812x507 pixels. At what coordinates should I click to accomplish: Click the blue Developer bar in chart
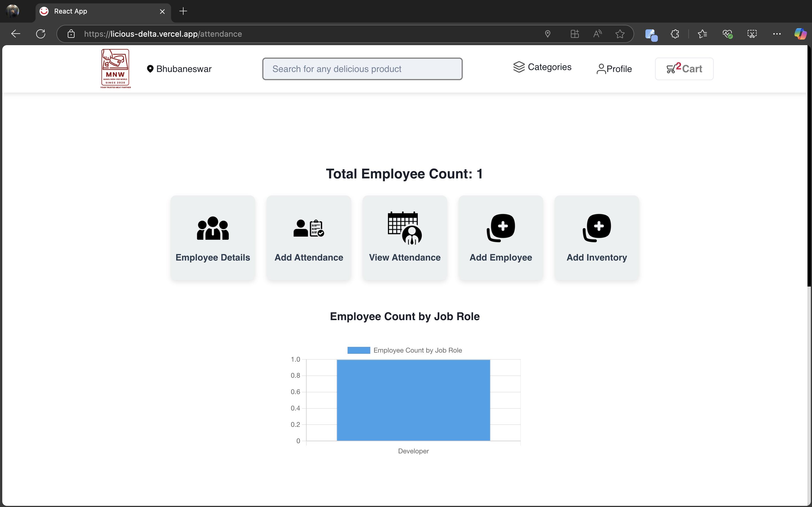[x=413, y=400]
